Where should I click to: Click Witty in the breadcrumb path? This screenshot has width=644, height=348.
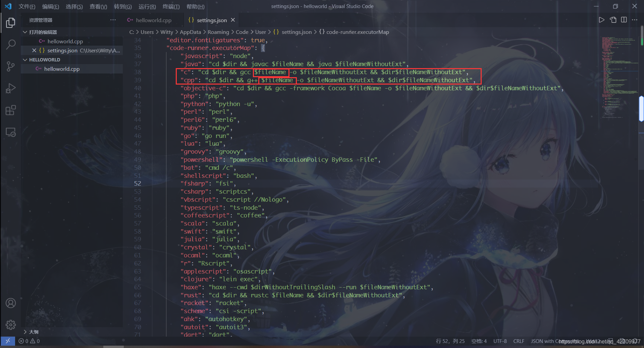(x=167, y=32)
